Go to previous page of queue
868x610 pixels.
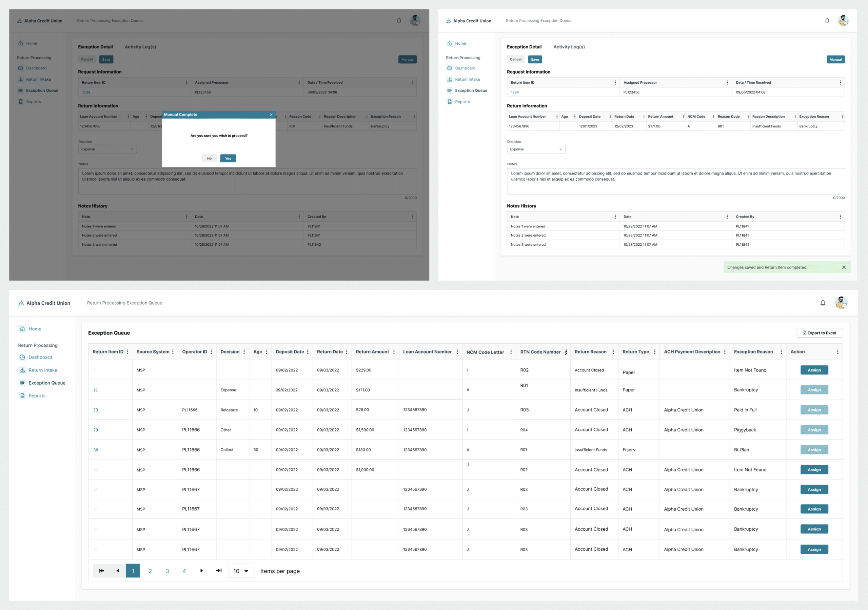coord(118,571)
